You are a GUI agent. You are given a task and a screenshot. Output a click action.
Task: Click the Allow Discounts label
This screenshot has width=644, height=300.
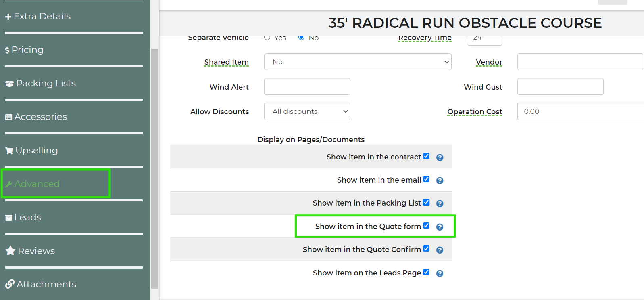click(219, 112)
